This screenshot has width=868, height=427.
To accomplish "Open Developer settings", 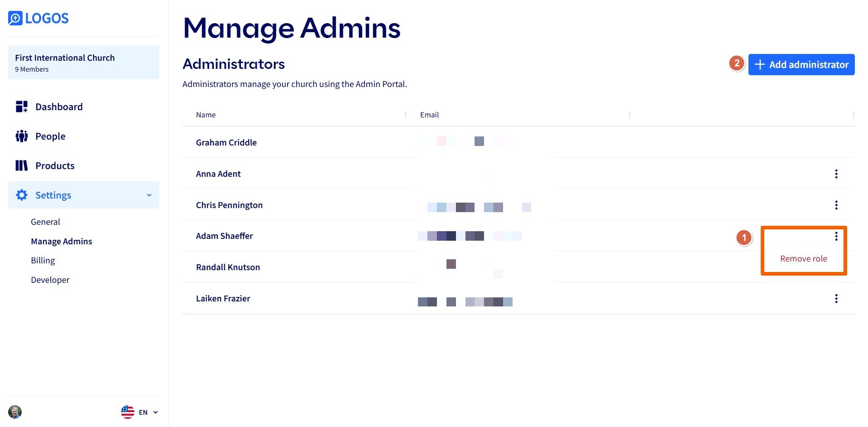I will click(50, 280).
